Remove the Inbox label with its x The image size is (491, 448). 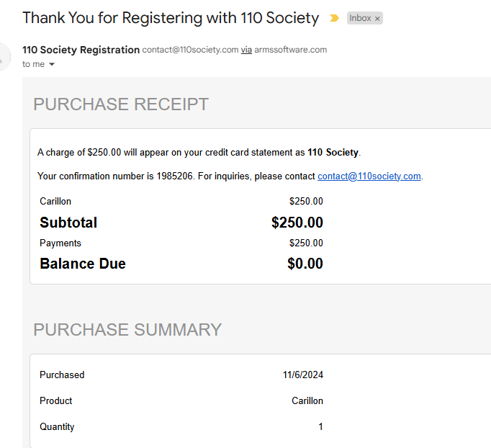point(377,19)
